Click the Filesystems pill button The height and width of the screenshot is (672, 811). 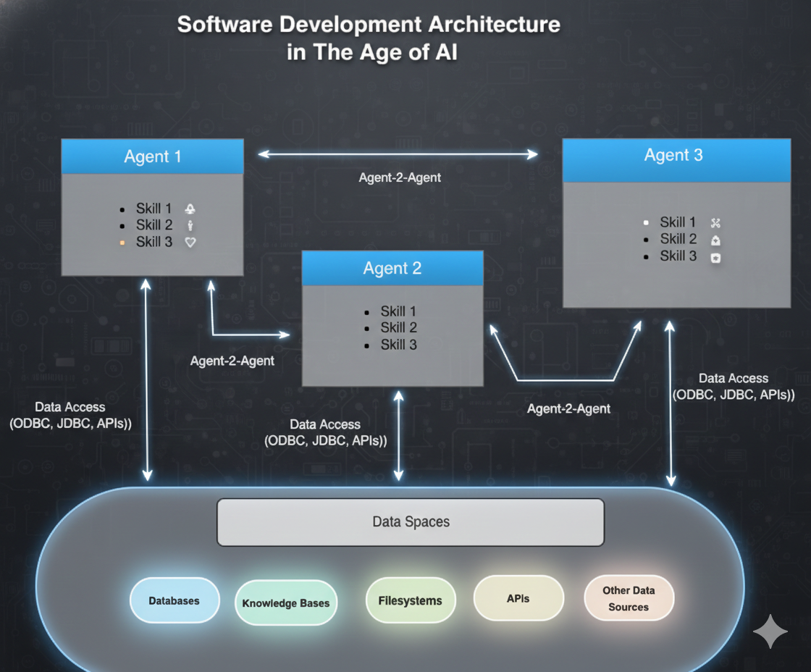tap(410, 600)
